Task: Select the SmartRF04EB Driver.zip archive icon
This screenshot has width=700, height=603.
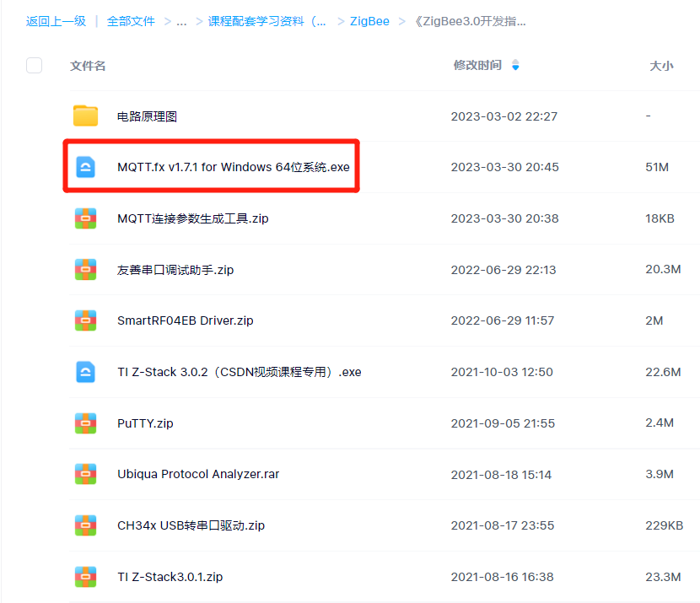Action: click(84, 320)
